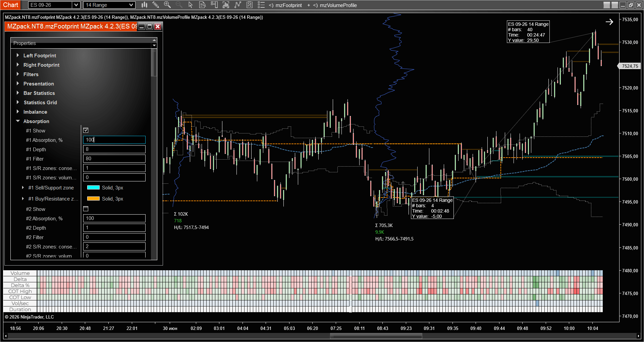The width and height of the screenshot is (644, 342).
Task: Open the strategies line-graph icon
Action: click(237, 5)
